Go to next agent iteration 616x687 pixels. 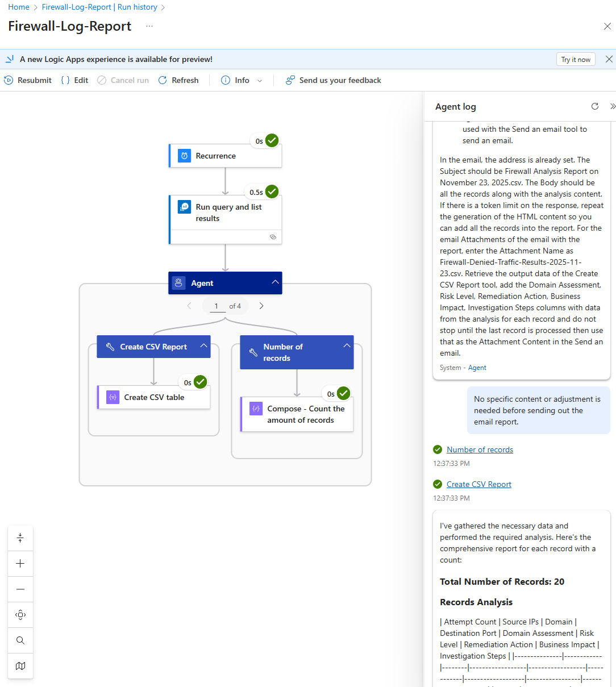(261, 306)
